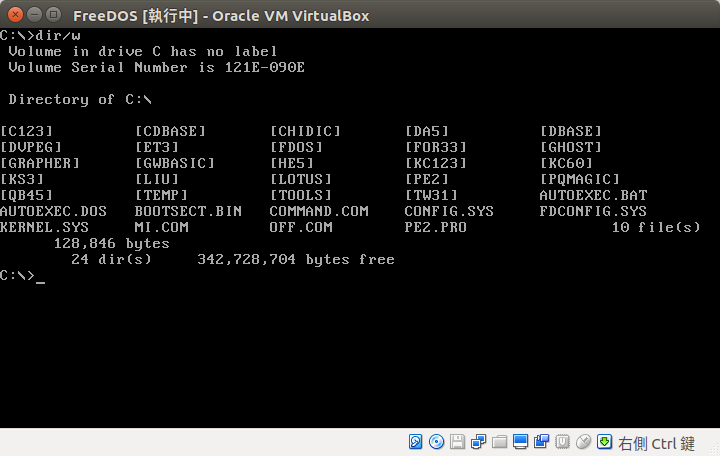
Task: Click the [CDBASE] directory entry
Action: point(170,131)
